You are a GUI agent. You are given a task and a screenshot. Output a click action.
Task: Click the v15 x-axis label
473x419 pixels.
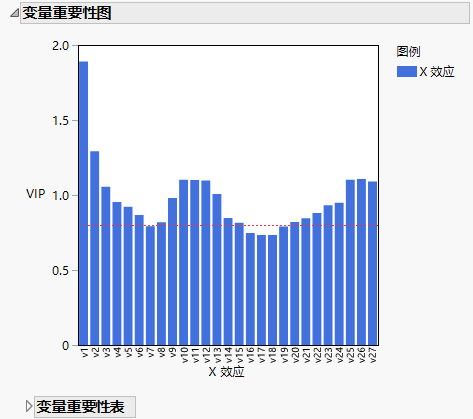(240, 355)
